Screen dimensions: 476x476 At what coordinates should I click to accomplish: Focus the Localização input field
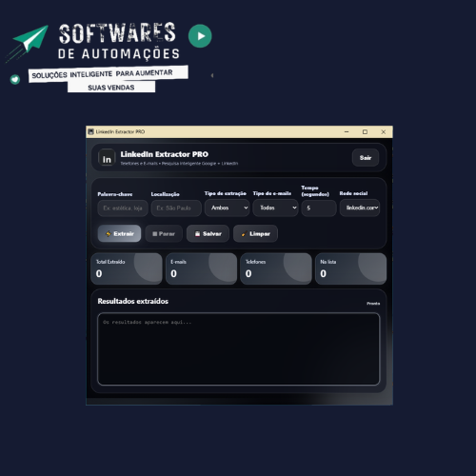[x=176, y=208]
